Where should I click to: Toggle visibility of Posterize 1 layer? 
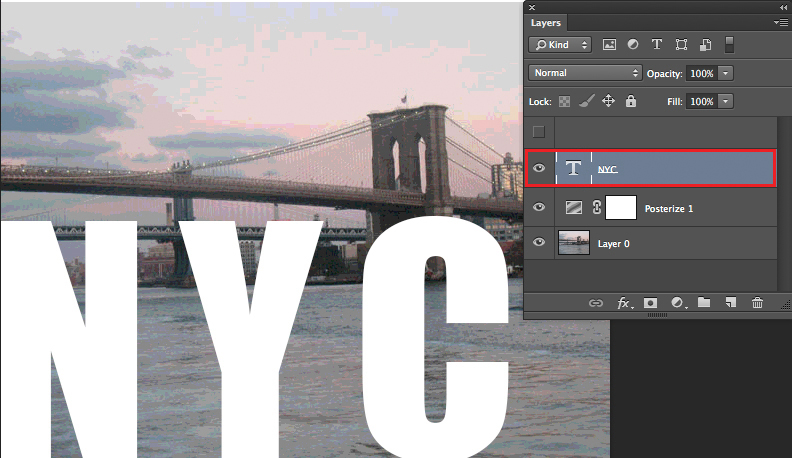coord(540,208)
